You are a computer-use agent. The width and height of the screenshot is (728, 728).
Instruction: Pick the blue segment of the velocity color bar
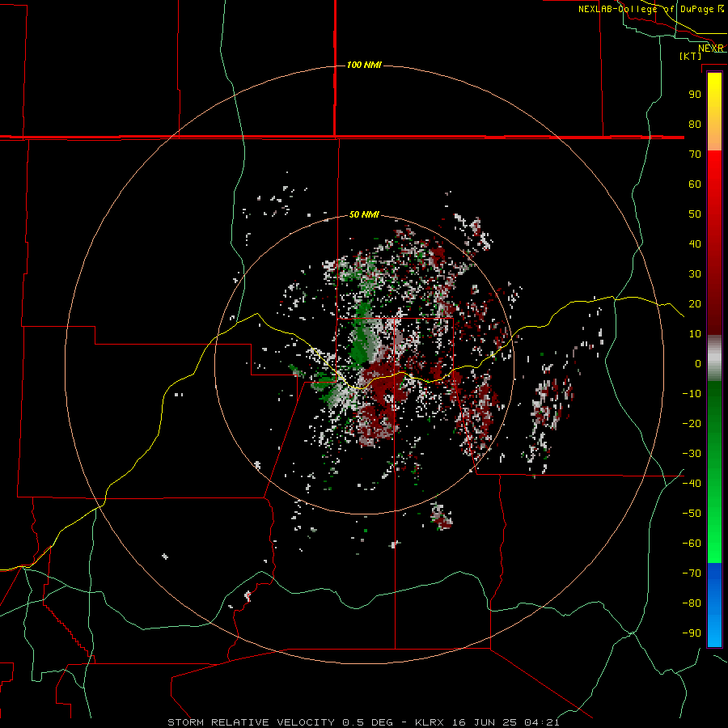pyautogui.click(x=714, y=605)
